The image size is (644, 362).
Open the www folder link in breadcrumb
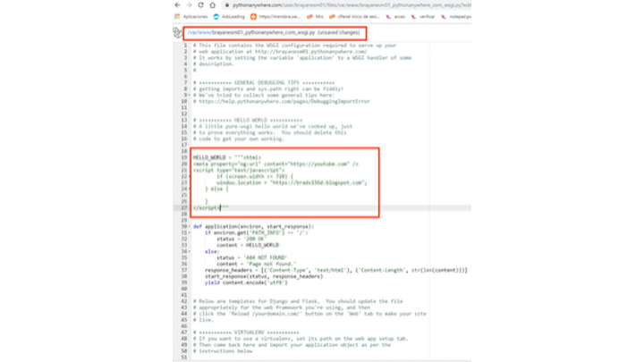[x=205, y=32]
